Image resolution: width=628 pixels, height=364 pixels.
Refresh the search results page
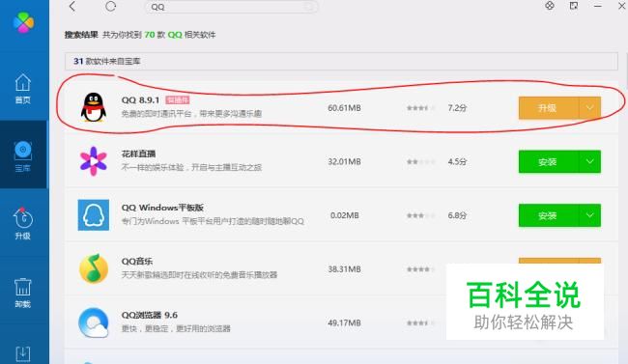[x=110, y=7]
